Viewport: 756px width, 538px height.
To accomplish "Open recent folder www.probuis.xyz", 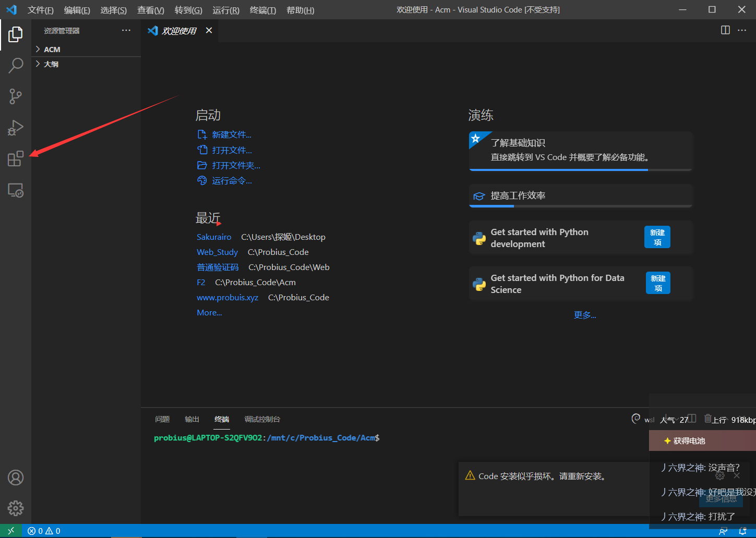I will point(227,297).
